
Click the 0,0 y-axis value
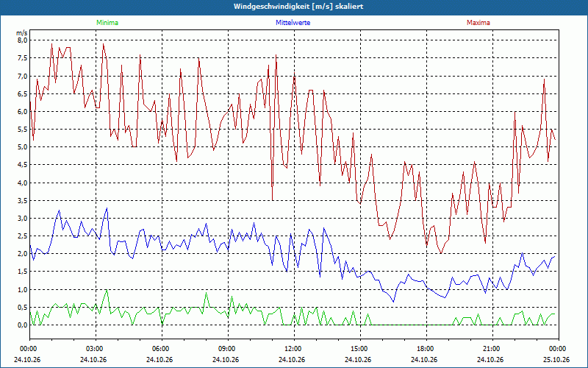tap(23, 325)
